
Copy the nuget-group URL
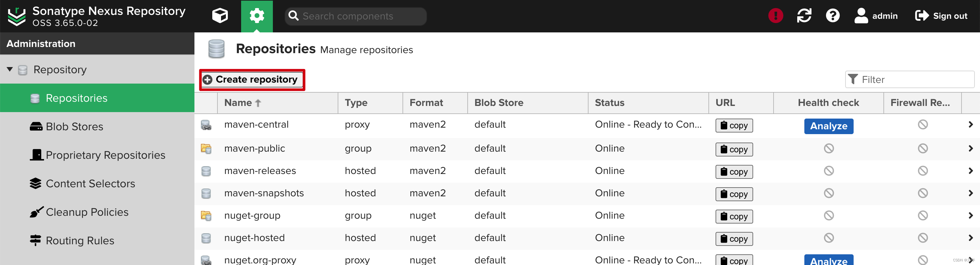pos(734,217)
